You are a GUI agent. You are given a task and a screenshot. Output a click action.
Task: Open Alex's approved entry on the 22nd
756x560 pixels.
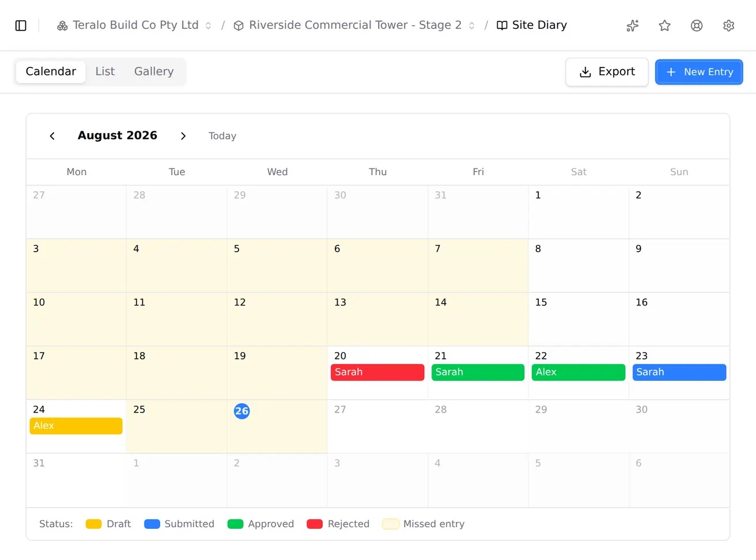click(579, 372)
